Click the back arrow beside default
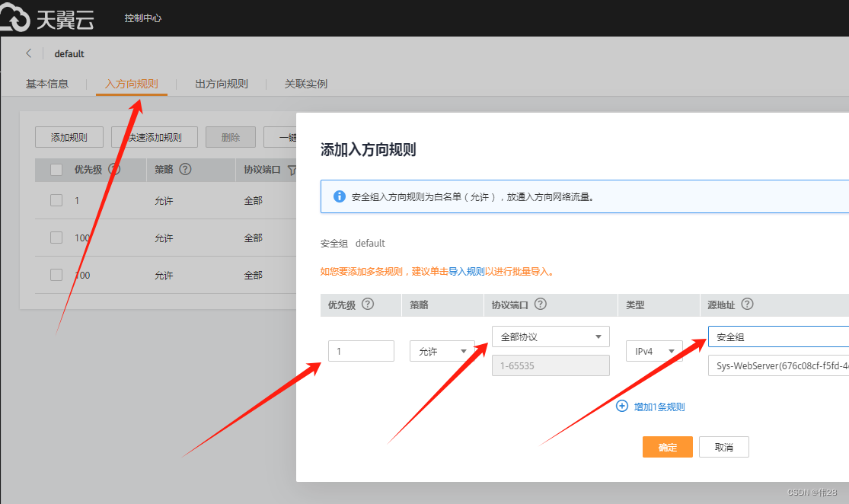Viewport: 849px width, 504px height. pos(29,53)
